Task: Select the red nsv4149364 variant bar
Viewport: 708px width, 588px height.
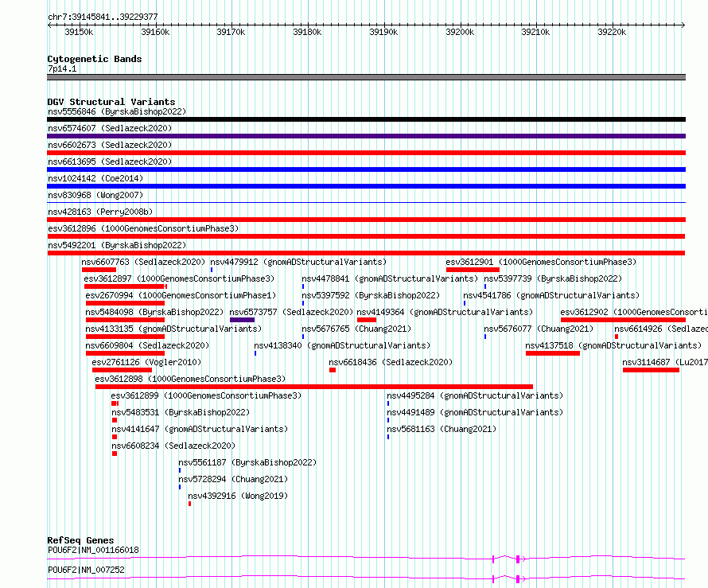Action: [367, 320]
